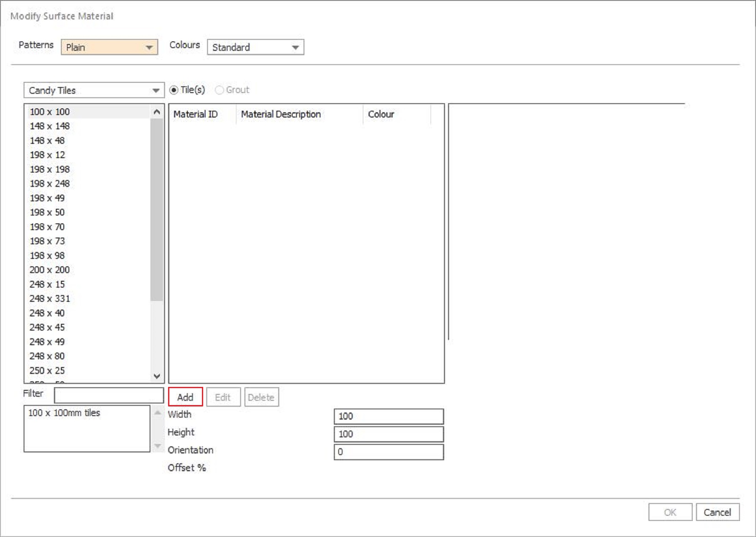
Task: Click the OK button
Action: pos(670,512)
